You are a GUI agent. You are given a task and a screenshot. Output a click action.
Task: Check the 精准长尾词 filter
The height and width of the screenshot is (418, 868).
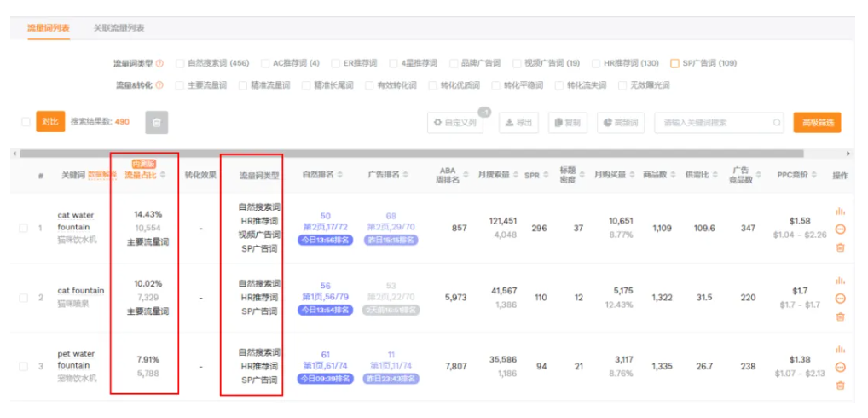306,85
